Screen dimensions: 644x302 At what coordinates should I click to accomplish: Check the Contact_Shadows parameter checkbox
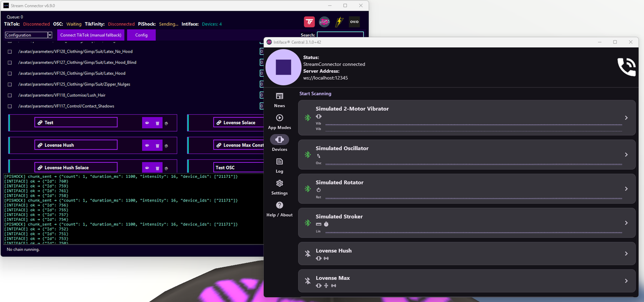click(x=10, y=106)
